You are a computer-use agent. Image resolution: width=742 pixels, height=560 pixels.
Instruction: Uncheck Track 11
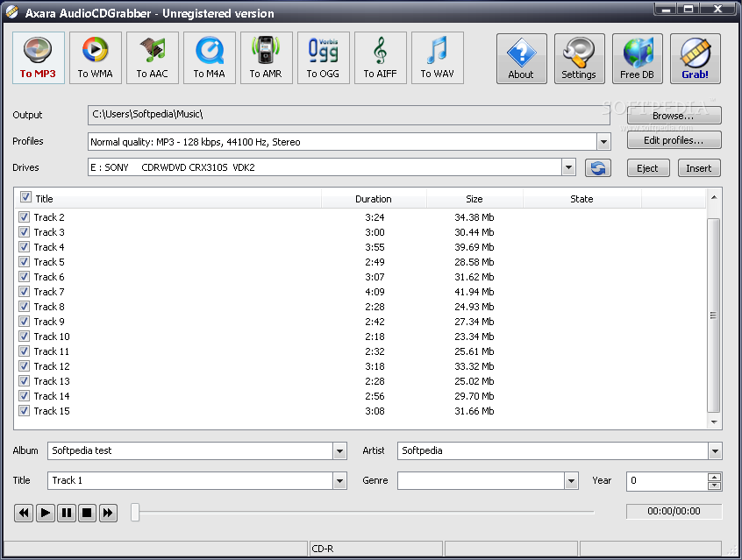tap(25, 351)
